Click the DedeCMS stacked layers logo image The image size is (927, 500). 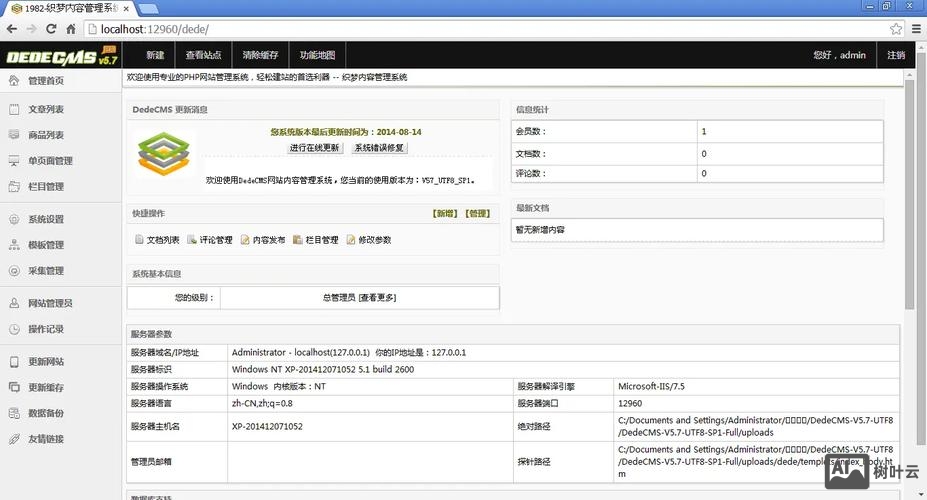click(164, 154)
